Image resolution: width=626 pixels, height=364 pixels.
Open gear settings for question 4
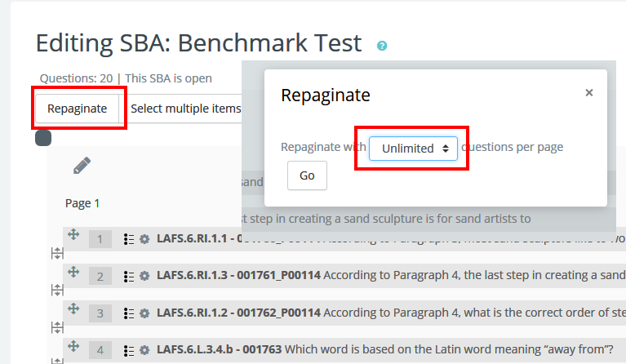tap(144, 350)
